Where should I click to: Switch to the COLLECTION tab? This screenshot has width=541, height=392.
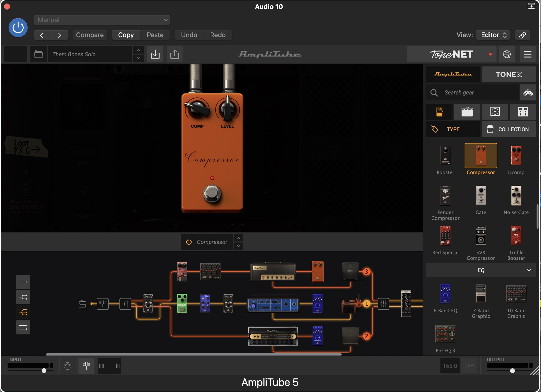(509, 129)
